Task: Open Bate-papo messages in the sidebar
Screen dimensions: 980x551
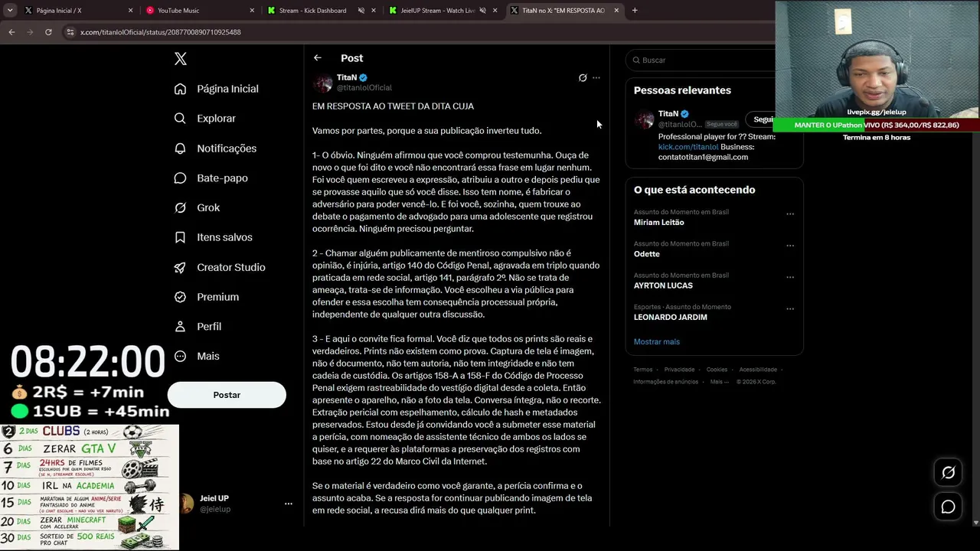Action: click(211, 178)
